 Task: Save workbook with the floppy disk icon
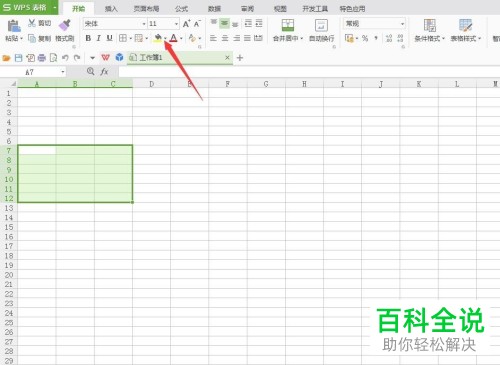(x=19, y=58)
